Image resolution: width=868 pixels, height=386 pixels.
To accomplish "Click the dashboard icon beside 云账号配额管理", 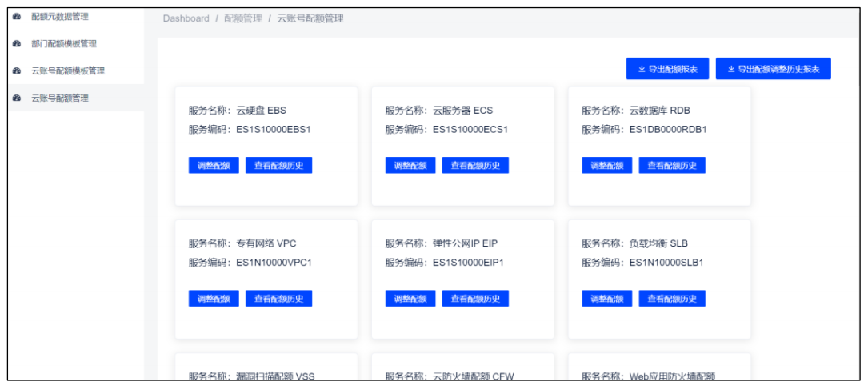I will [x=17, y=98].
